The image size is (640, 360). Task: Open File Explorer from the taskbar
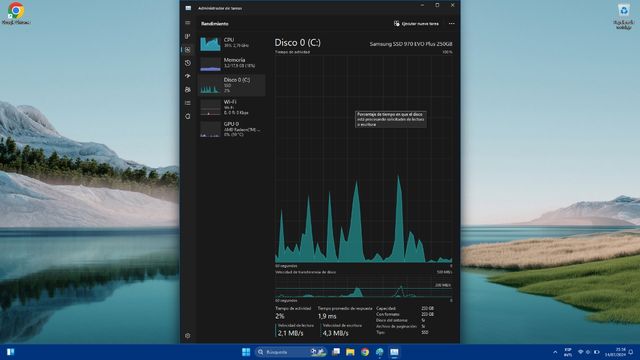point(350,352)
